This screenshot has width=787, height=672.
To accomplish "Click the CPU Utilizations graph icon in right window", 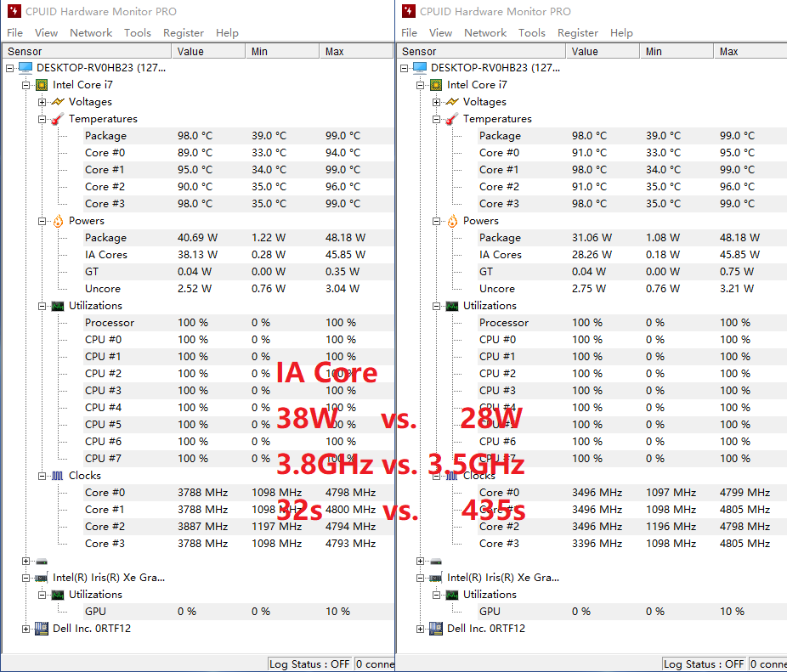I will 452,306.
